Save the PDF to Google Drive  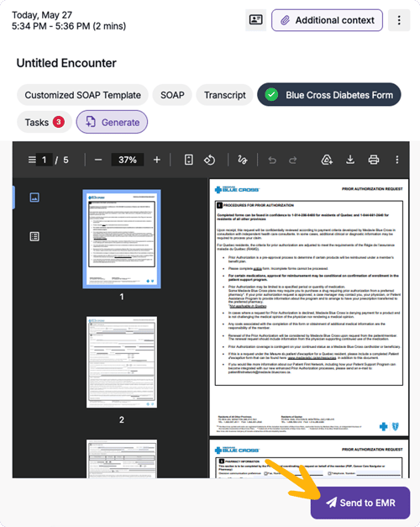327,160
